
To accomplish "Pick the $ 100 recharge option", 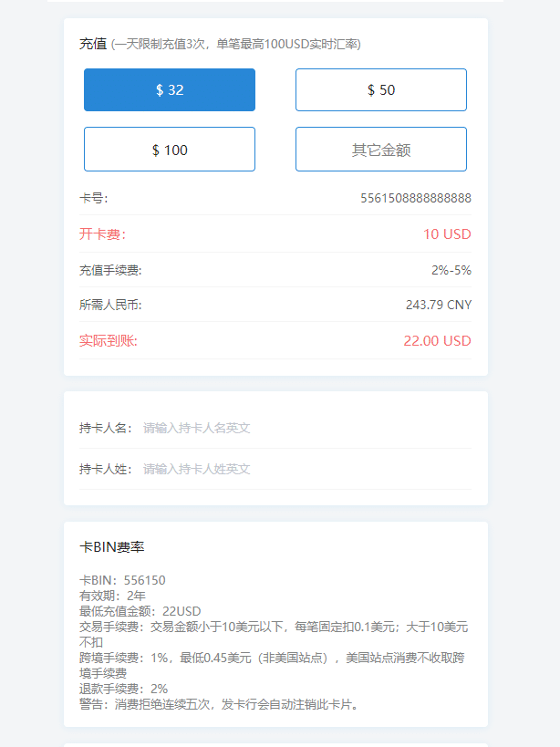I will [170, 150].
